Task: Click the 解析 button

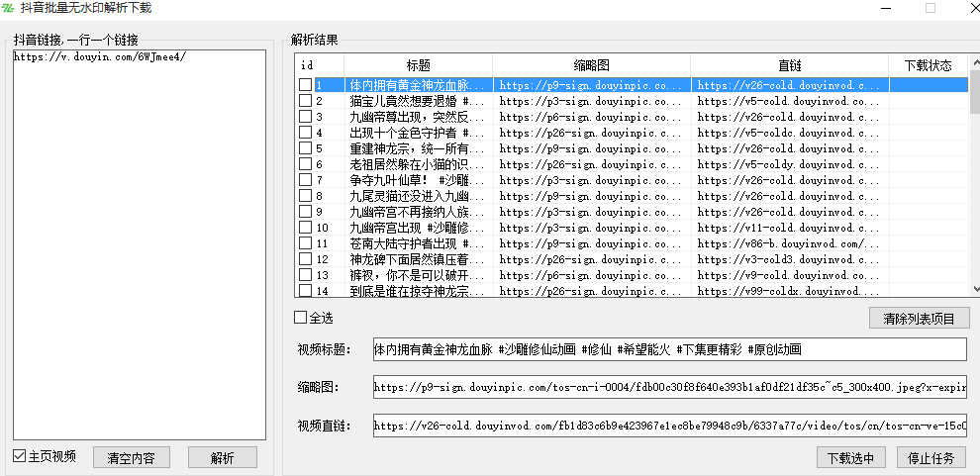Action: tap(222, 457)
